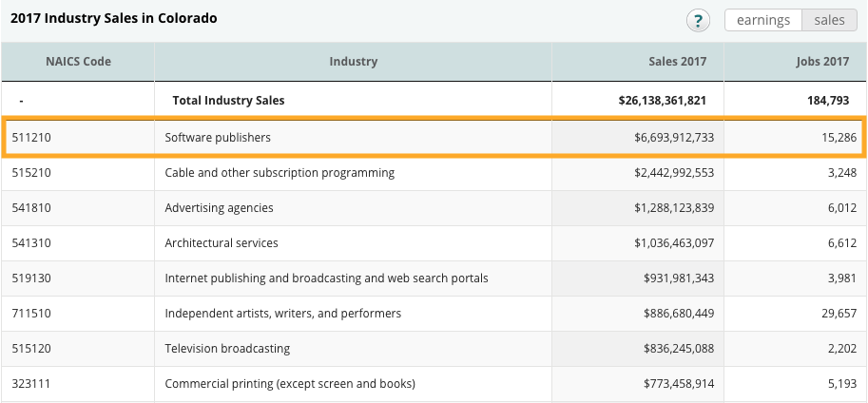868x403 pixels.
Task: Select Commercial printing (except screen and books)
Action: click(290, 384)
